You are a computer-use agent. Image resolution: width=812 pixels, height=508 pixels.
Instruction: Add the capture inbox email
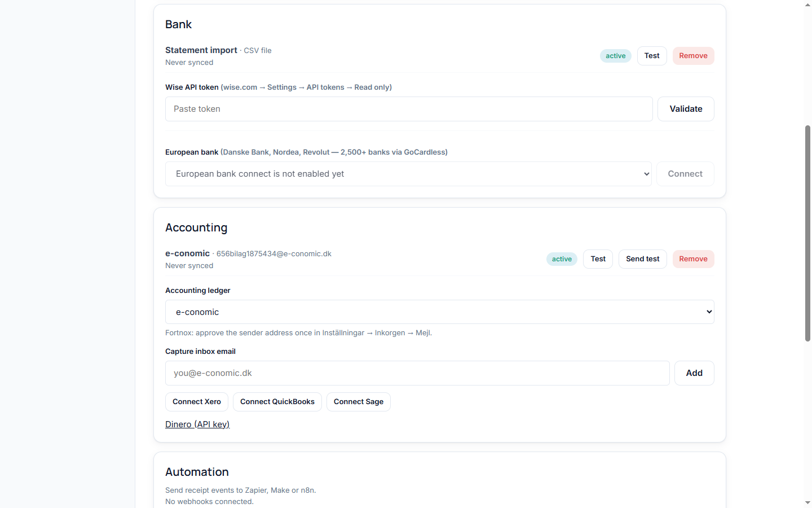[694, 373]
